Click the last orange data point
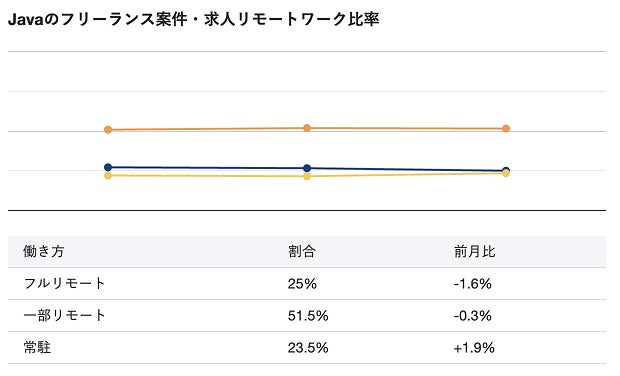Viewport: 620px width, 376px height. coord(506,128)
